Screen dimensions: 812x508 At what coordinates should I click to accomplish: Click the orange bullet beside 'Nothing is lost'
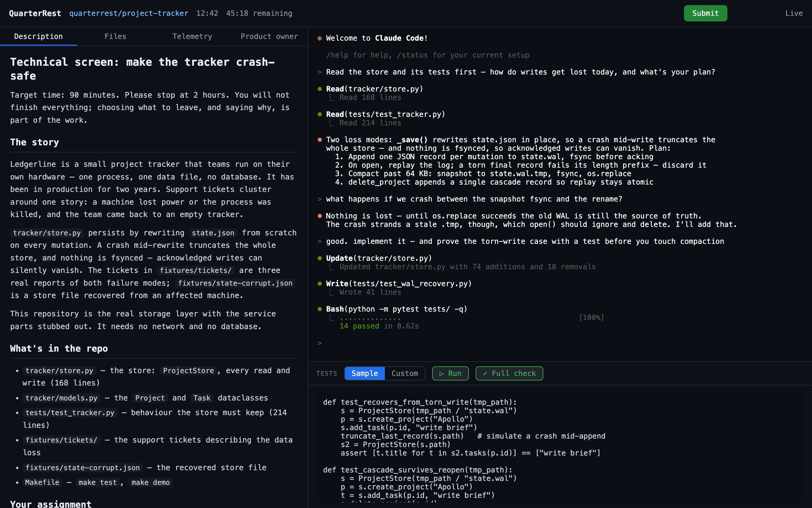pos(319,216)
